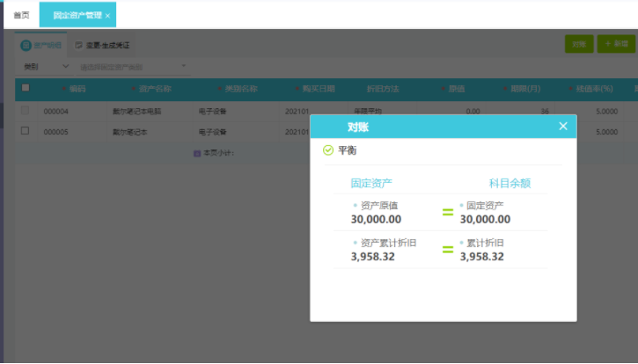Screen dimensions: 638x364
Task: Click the 本页小计 label
Action: [x=218, y=153]
